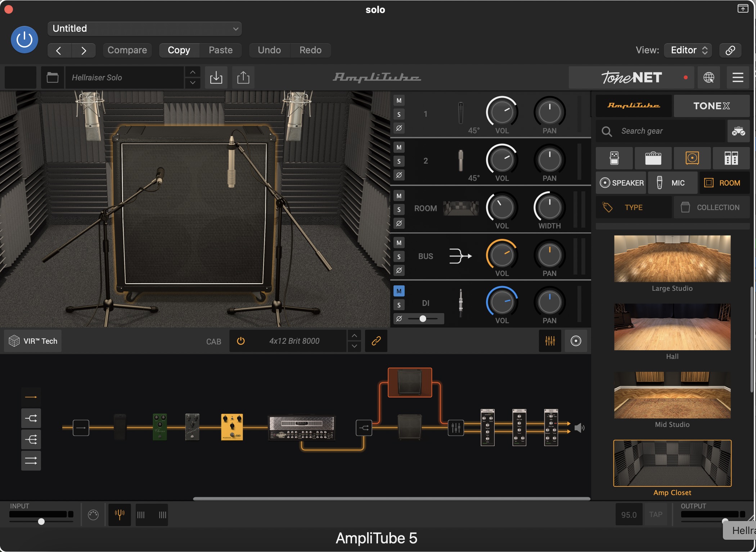Open the Untitled preset dropdown
756x552 pixels.
[x=145, y=28]
